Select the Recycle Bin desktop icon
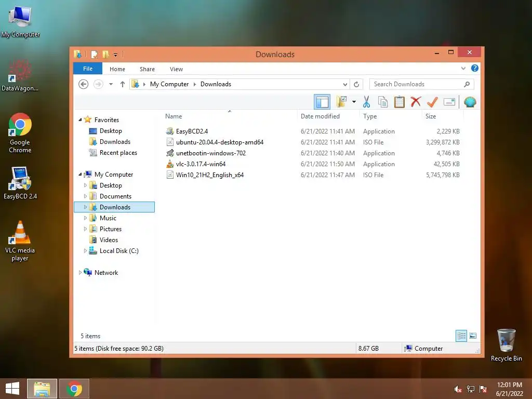The width and height of the screenshot is (532, 399). coord(506,345)
